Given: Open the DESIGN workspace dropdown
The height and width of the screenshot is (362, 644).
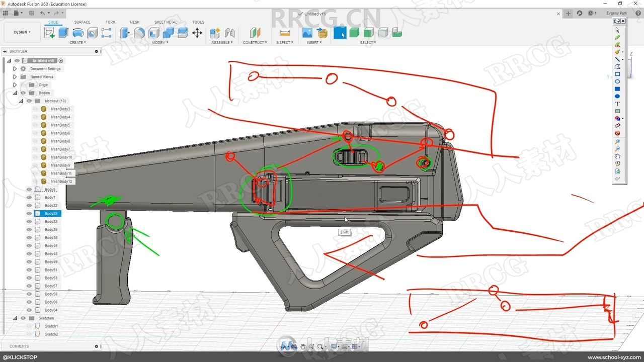Looking at the screenshot, I should (x=22, y=32).
